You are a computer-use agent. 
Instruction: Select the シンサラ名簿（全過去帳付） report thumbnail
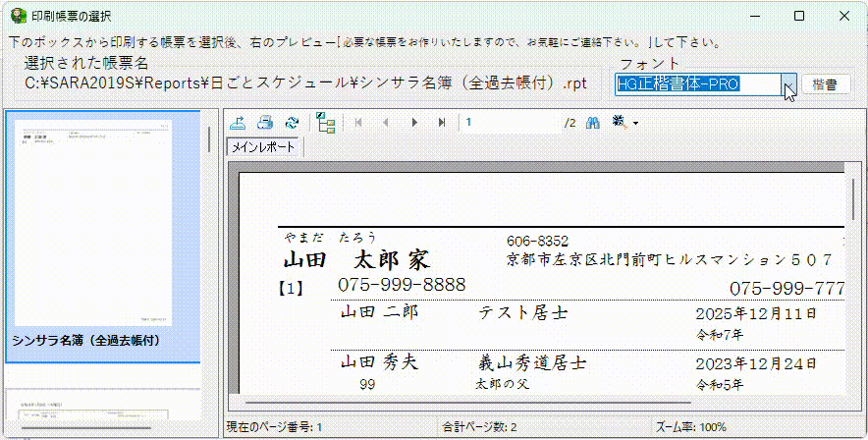[102, 236]
